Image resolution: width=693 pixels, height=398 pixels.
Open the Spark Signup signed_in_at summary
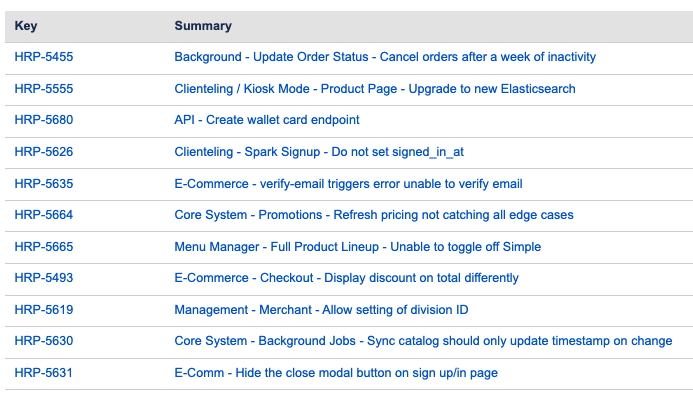click(x=319, y=152)
